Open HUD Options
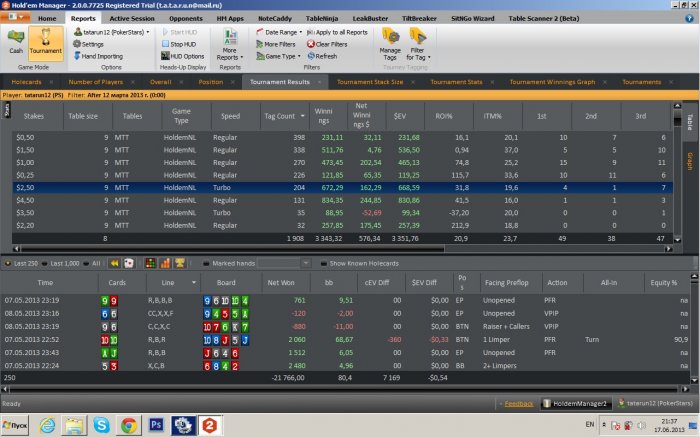700x437 pixels. 183,56
